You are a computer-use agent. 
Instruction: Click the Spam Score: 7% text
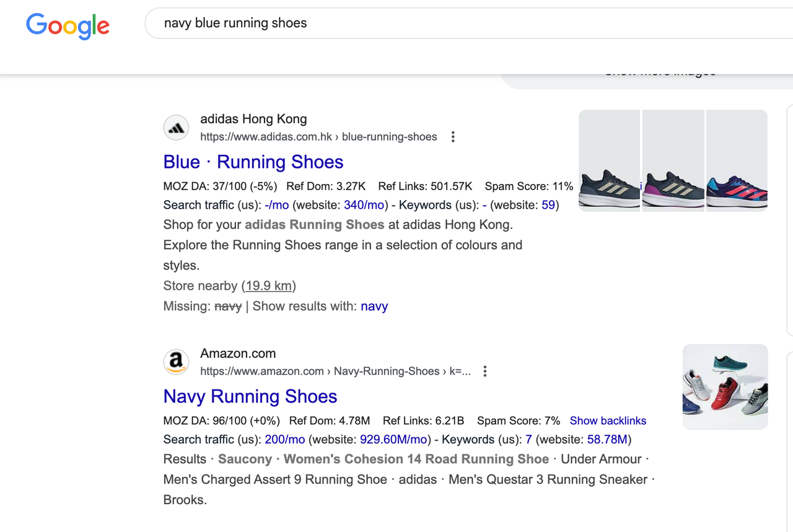[x=519, y=421]
